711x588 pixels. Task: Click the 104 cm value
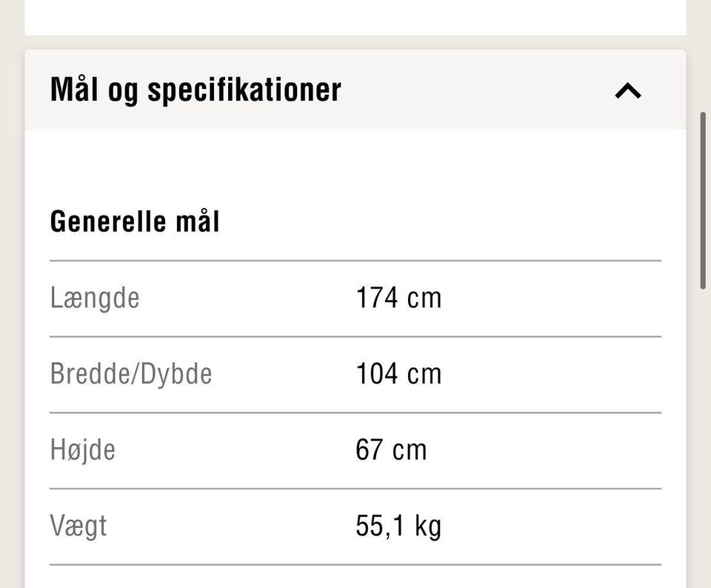(399, 373)
